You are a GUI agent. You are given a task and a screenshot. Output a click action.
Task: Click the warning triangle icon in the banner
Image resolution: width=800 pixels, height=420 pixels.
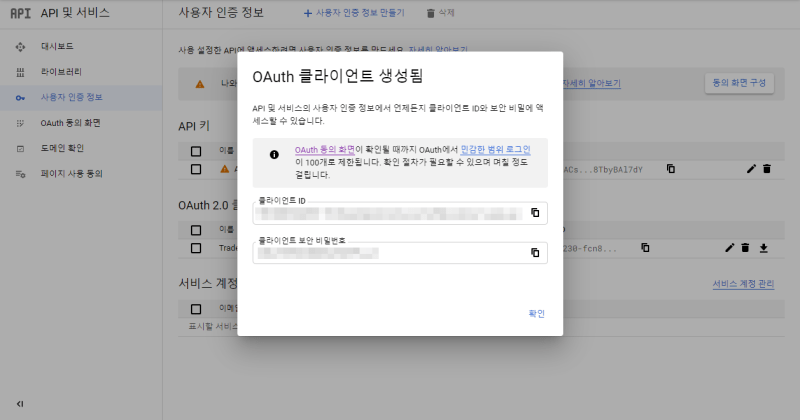(x=199, y=84)
